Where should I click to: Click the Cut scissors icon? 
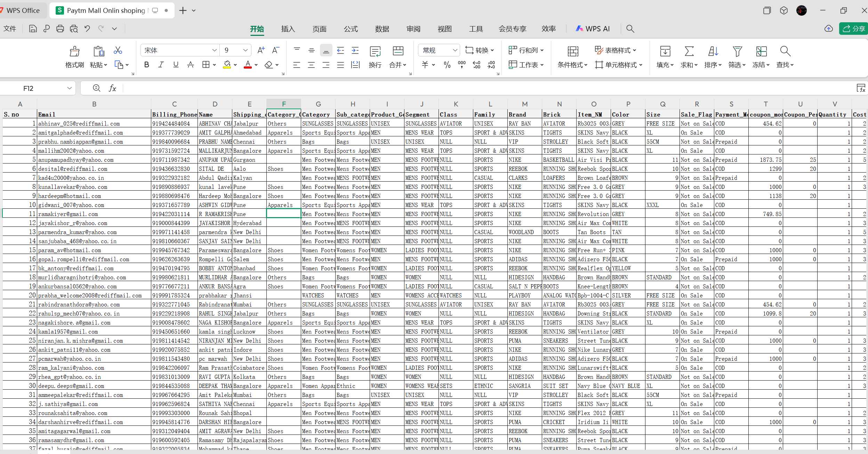coord(118,51)
